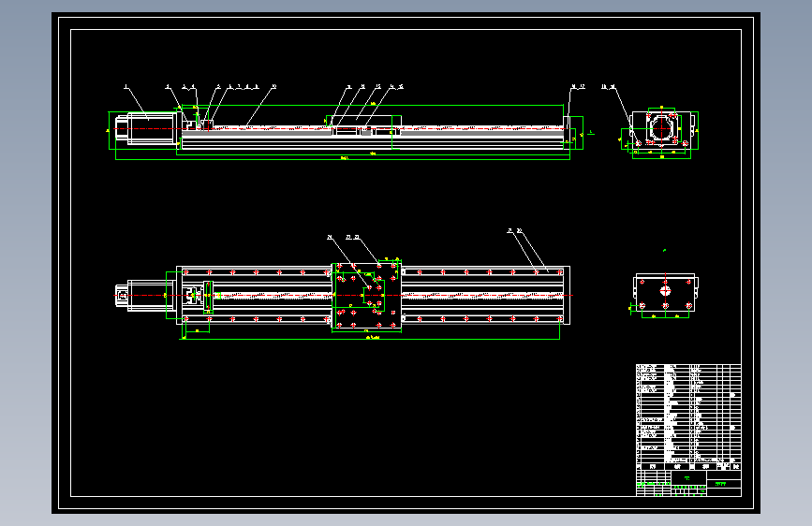The height and width of the screenshot is (526, 812).
Task: Select the motor in the side elevation view
Action: [146, 128]
